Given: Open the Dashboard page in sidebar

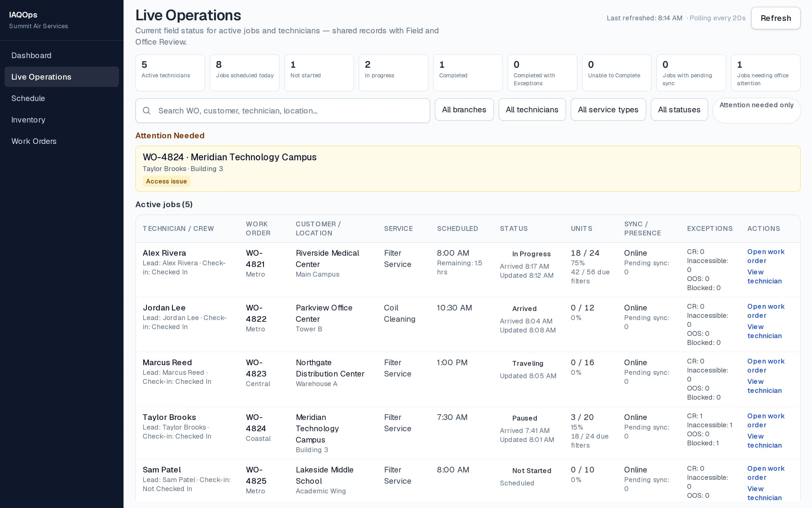Looking at the screenshot, I should coord(62,55).
